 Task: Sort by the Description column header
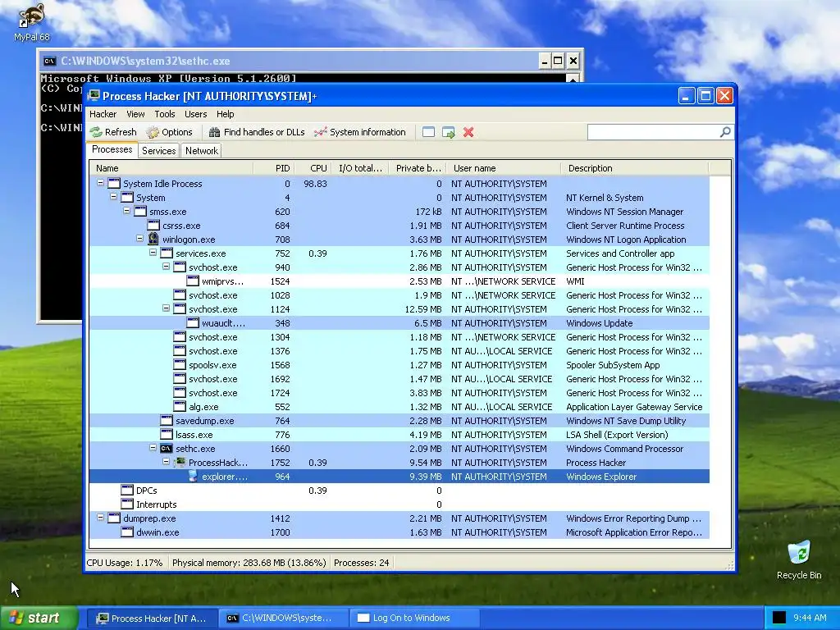[x=635, y=168]
